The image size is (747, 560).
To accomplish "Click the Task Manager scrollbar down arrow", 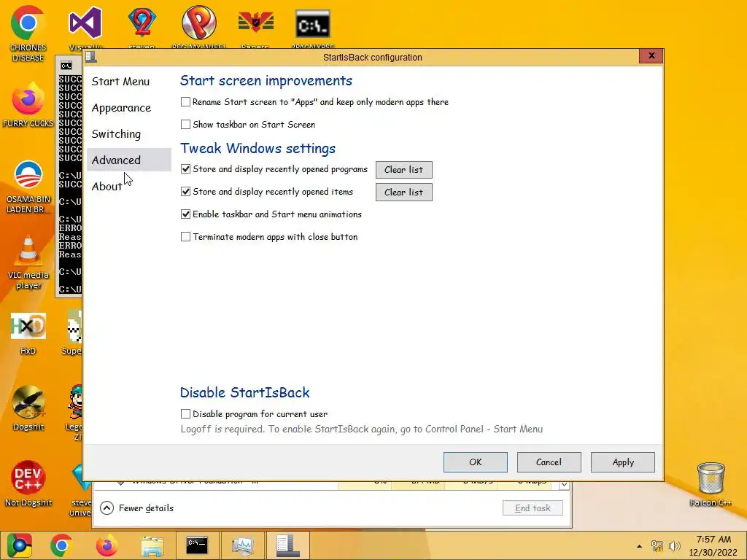I will point(564,485).
